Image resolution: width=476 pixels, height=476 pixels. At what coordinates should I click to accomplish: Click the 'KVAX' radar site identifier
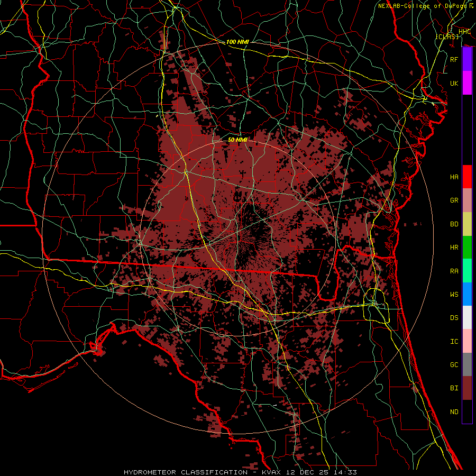pyautogui.click(x=271, y=472)
